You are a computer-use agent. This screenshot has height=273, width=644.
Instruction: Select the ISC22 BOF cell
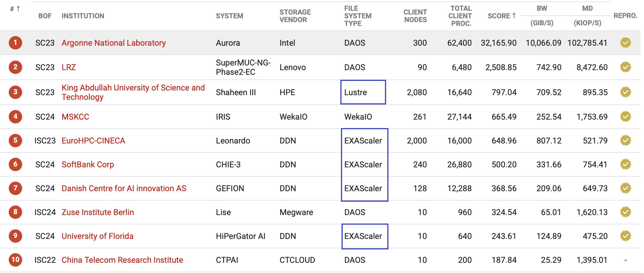[x=45, y=260]
